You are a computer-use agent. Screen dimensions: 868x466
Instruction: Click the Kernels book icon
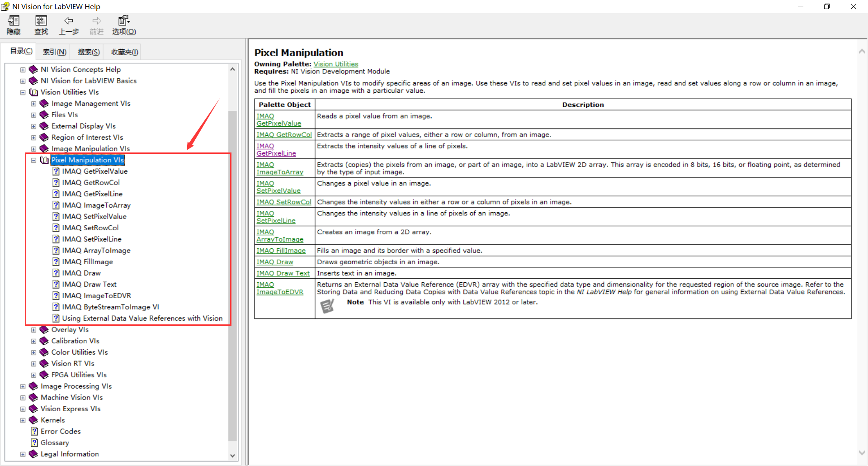pos(33,420)
